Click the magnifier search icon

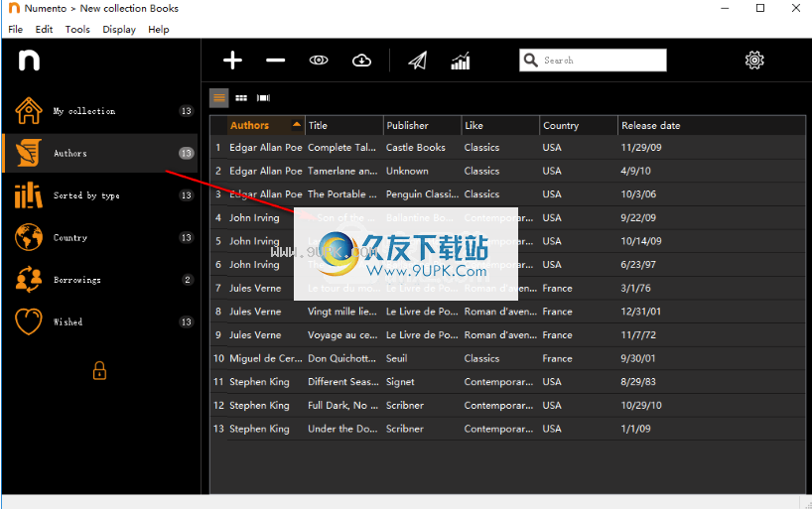click(530, 61)
